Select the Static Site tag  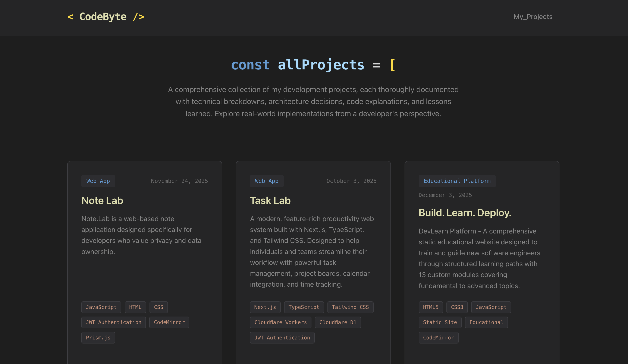[x=440, y=322]
